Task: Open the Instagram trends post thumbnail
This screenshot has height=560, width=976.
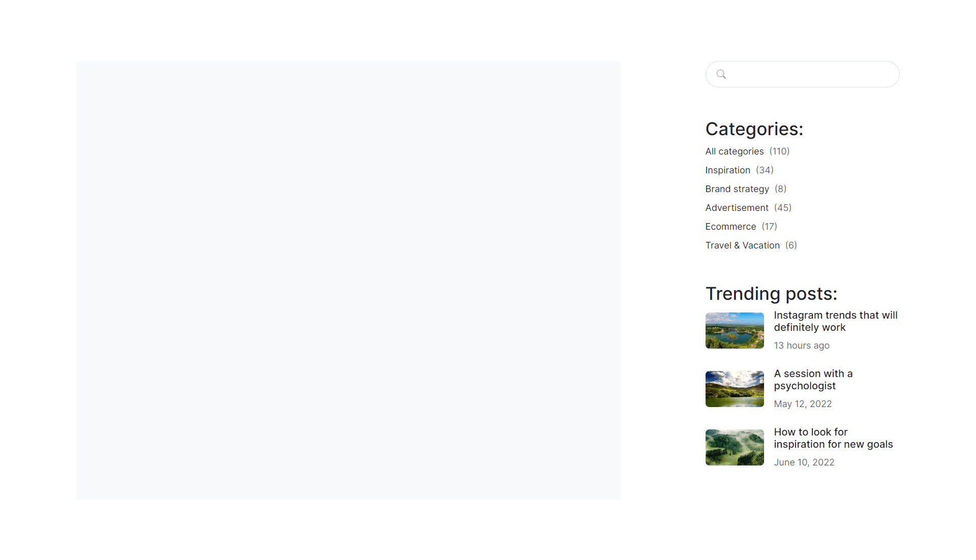Action: pyautogui.click(x=735, y=330)
